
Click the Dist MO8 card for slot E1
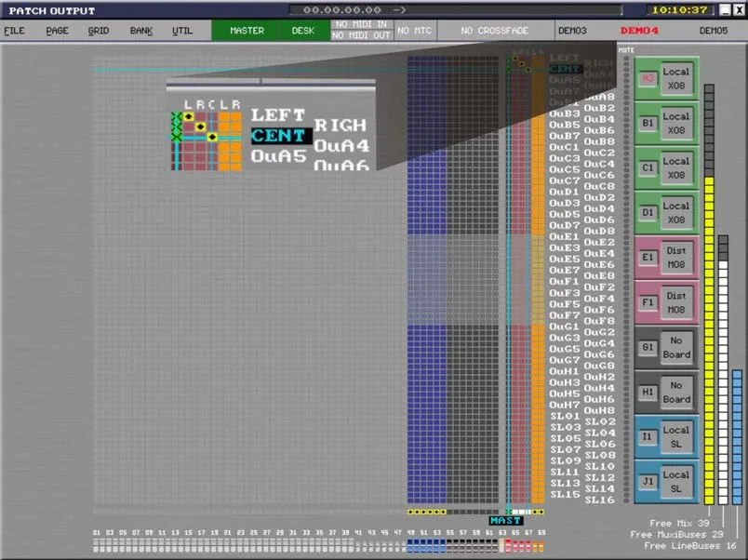(x=676, y=258)
